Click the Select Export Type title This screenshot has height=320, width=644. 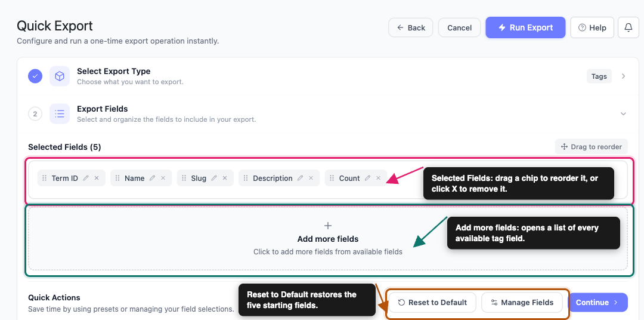(x=114, y=71)
